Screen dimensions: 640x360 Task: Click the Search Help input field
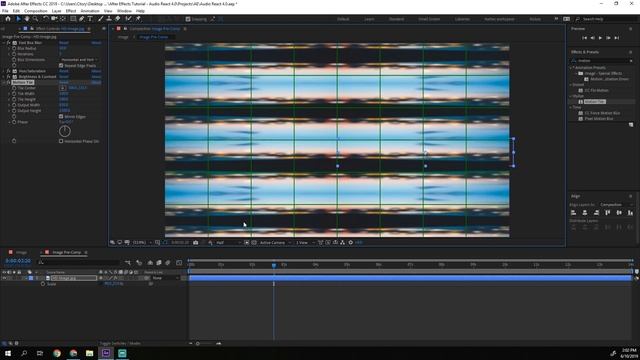tap(606, 19)
